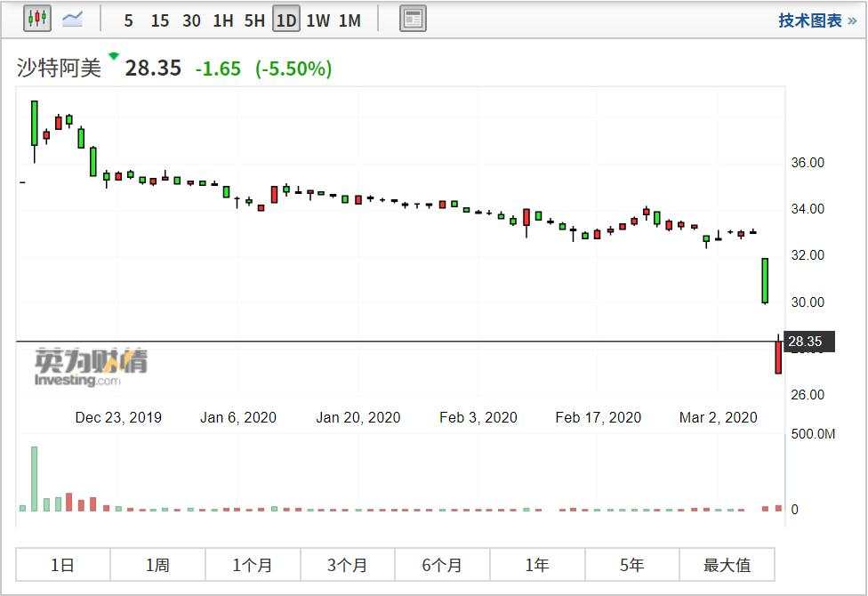Choose the 1个月 time range
The image size is (868, 596).
(x=253, y=565)
